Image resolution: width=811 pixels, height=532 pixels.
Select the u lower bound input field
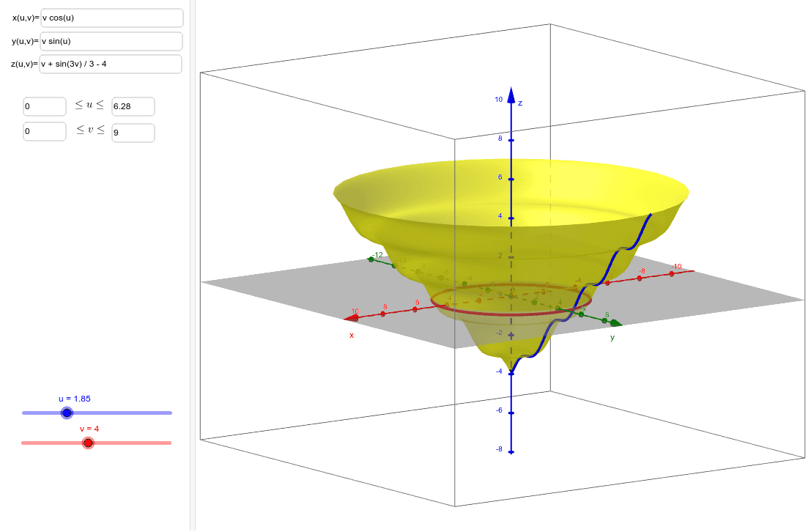tap(45, 106)
